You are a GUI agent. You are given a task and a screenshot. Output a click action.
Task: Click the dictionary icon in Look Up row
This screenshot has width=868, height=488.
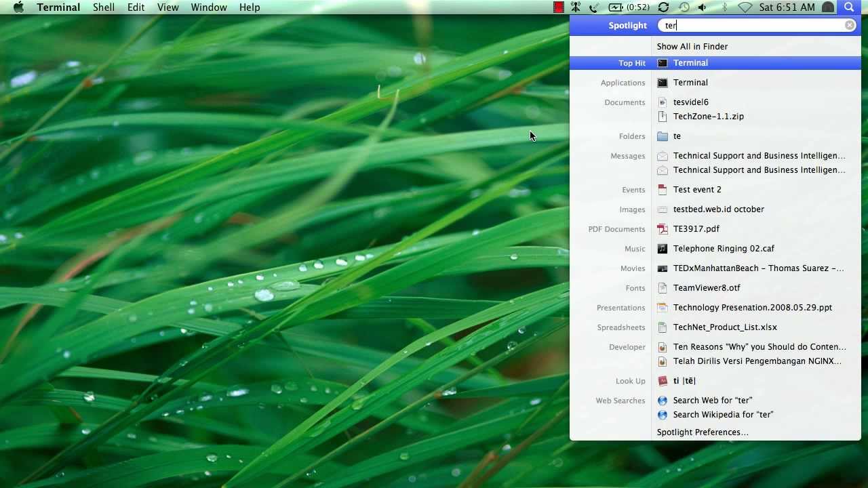pos(663,381)
